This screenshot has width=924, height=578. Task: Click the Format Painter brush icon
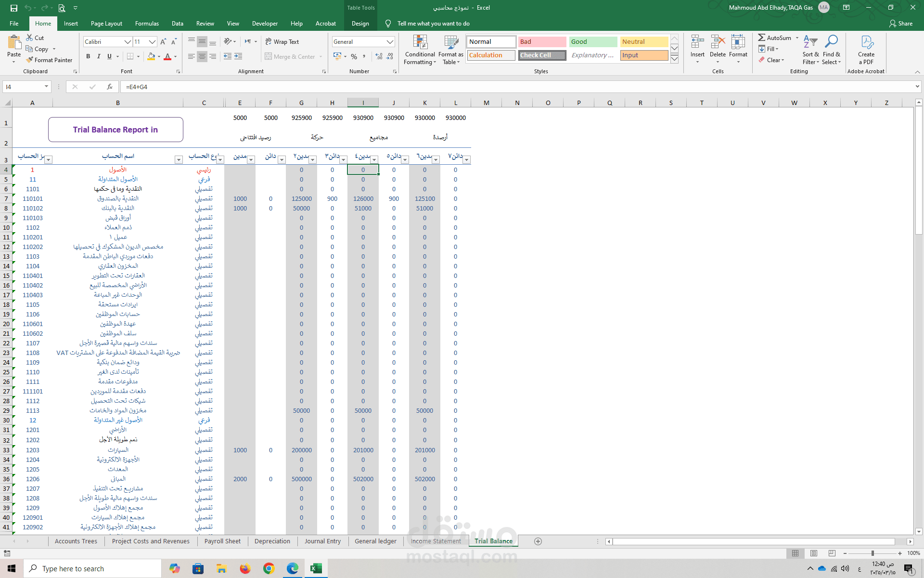point(30,60)
